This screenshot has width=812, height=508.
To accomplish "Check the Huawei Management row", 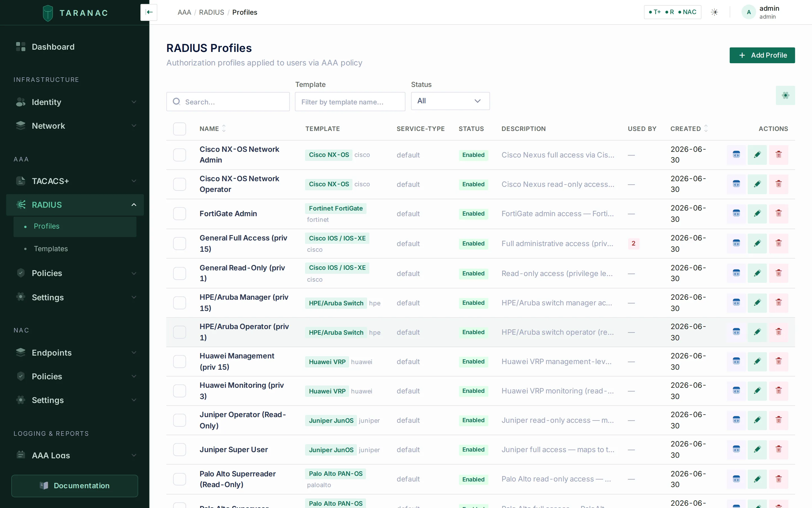I will click(x=180, y=362).
